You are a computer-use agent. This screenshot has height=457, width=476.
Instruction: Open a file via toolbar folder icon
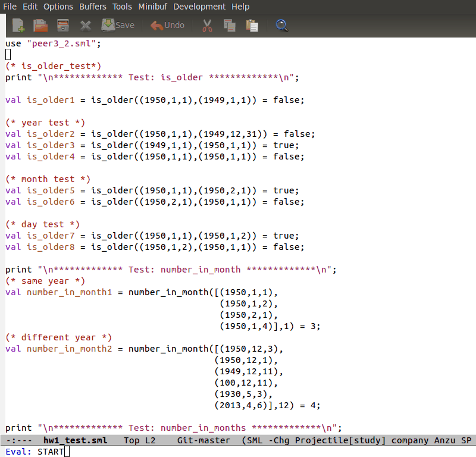39,25
